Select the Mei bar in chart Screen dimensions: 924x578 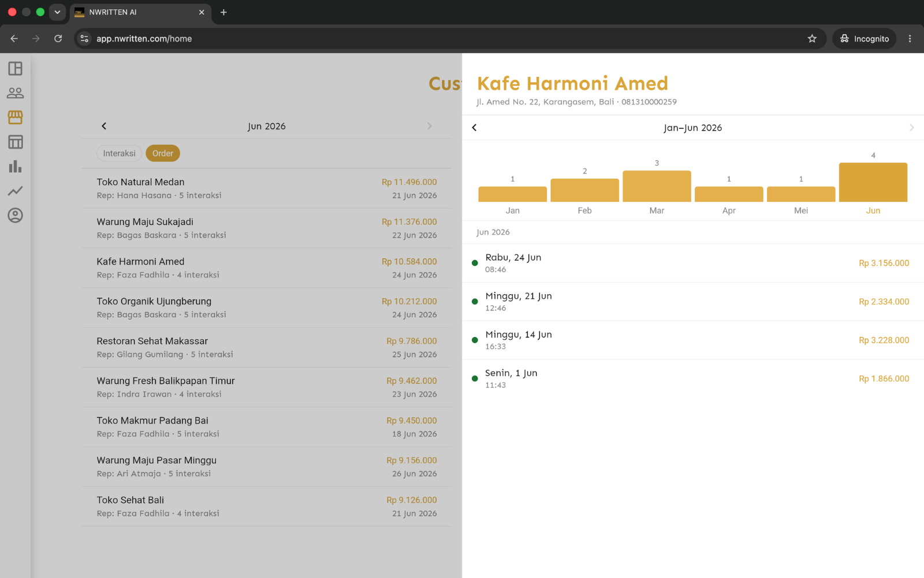pyautogui.click(x=801, y=194)
